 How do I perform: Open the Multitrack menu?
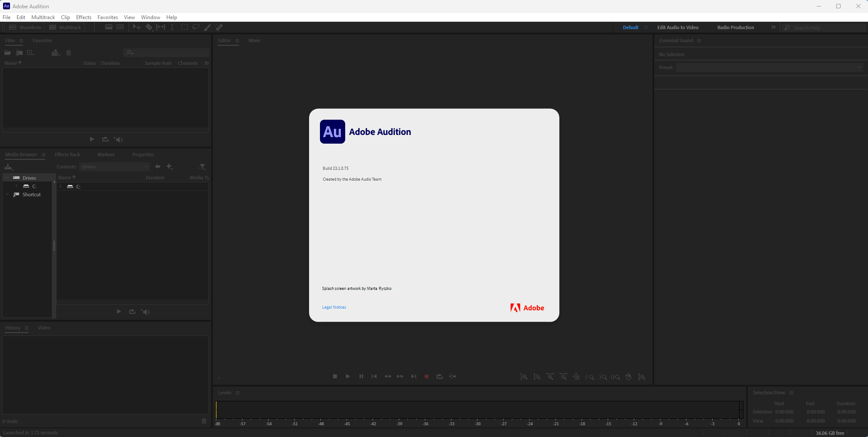pyautogui.click(x=43, y=17)
